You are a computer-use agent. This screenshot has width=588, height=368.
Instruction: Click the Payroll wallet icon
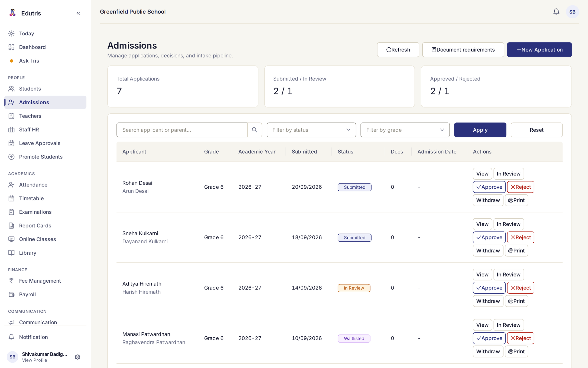(x=12, y=294)
